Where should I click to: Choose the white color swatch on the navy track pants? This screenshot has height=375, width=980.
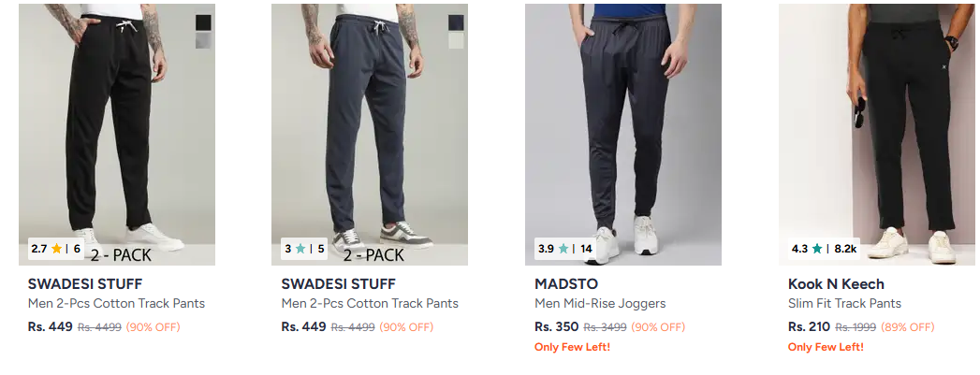[x=456, y=41]
